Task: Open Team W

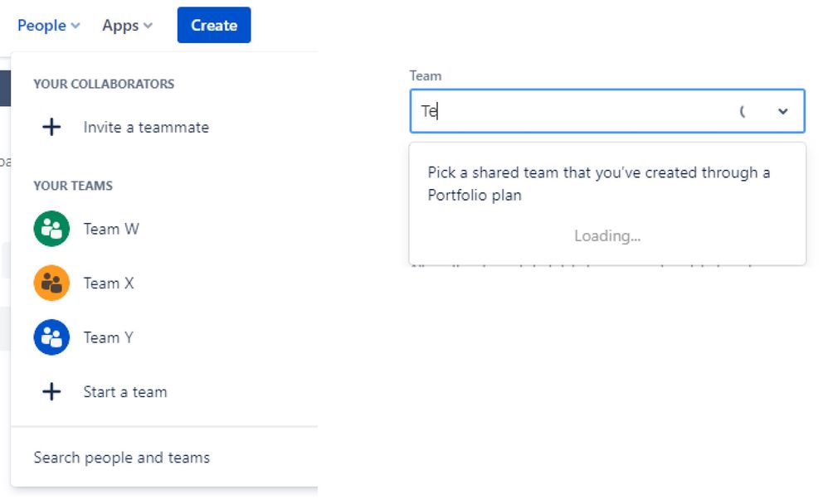Action: (x=111, y=229)
